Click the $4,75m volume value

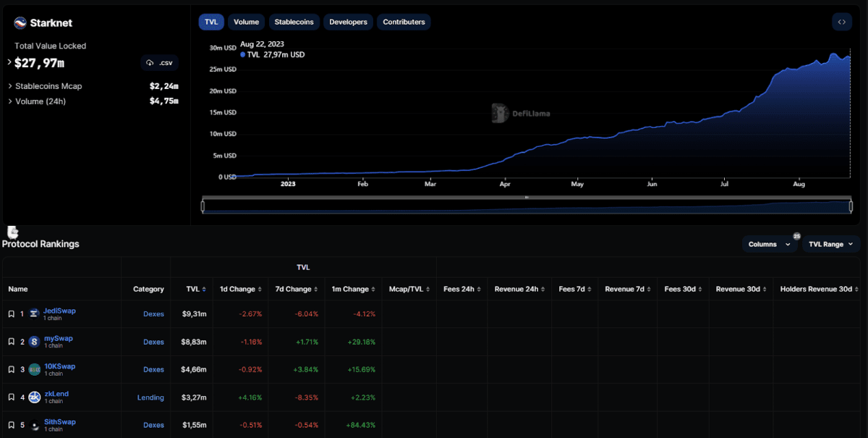click(163, 101)
